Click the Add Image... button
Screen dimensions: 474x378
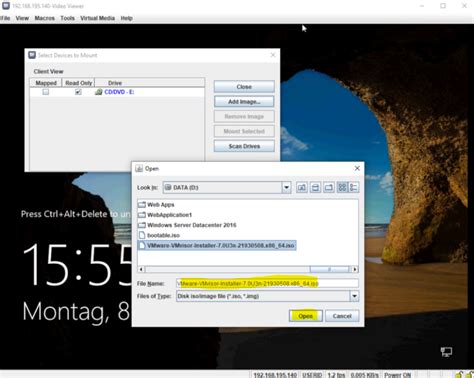[x=244, y=102]
